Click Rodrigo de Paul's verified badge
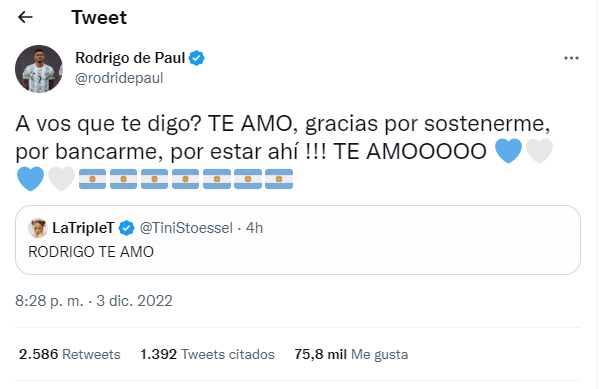The image size is (603, 389). (197, 58)
